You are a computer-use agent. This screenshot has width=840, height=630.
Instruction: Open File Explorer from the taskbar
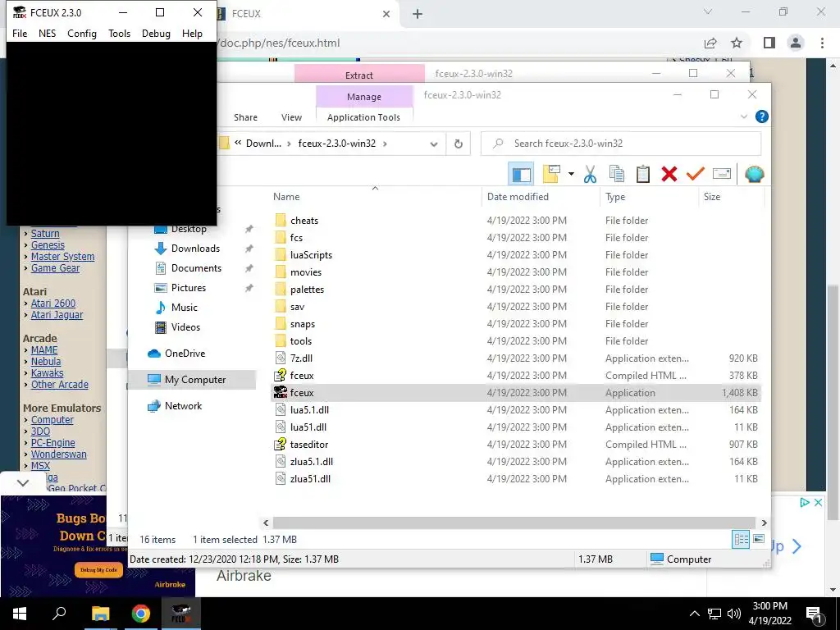[x=100, y=614]
